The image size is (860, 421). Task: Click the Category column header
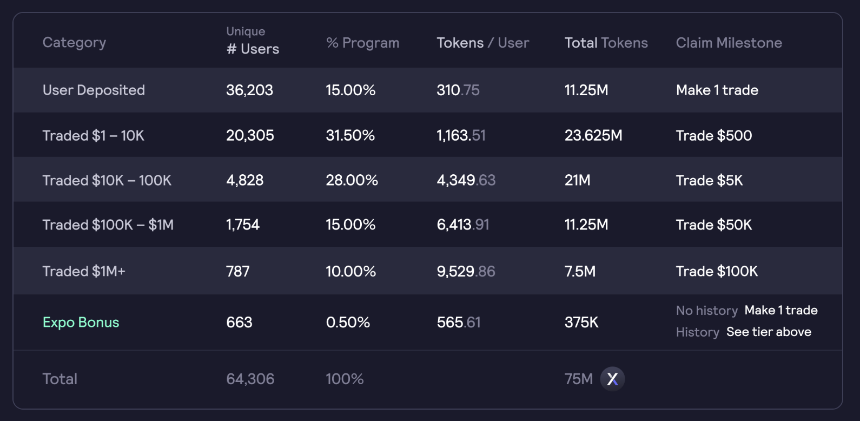tap(74, 43)
